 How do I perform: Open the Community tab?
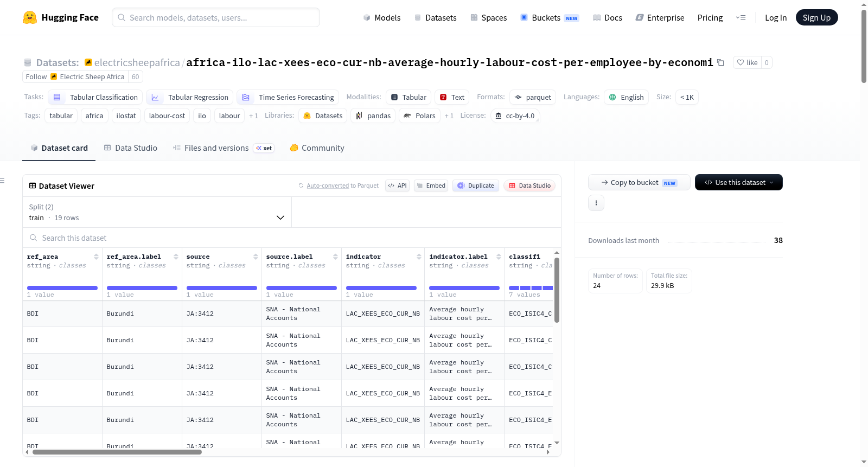(317, 148)
